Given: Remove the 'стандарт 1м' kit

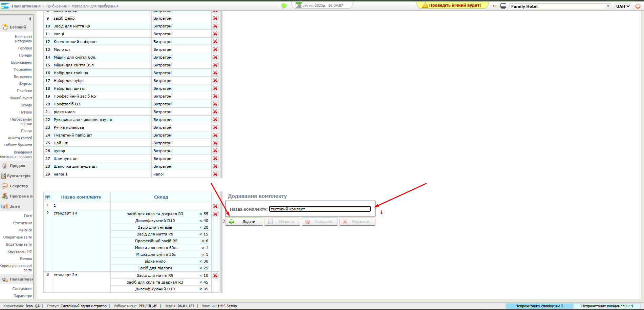Looking at the screenshot, I should click(215, 214).
